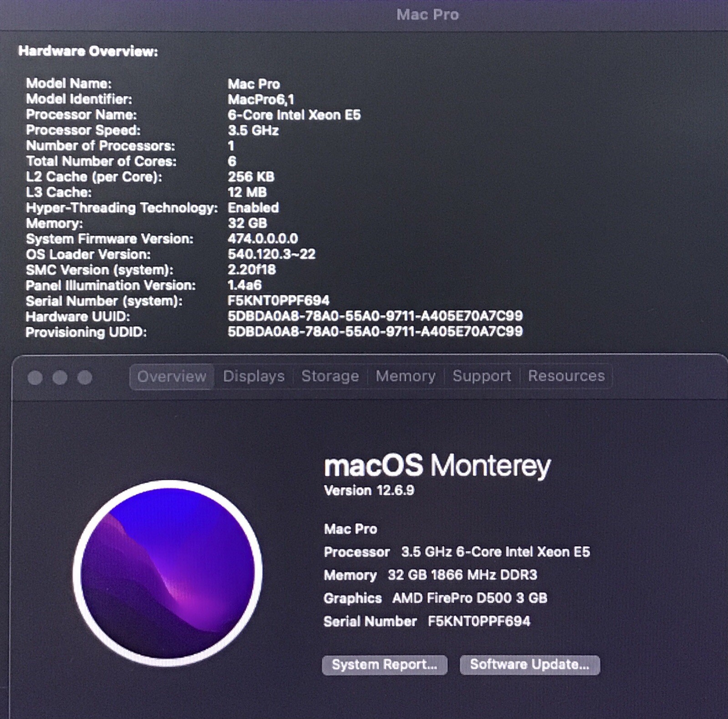Screen dimensions: 728x719
Task: Click the Hardware UUID value
Action: click(375, 316)
